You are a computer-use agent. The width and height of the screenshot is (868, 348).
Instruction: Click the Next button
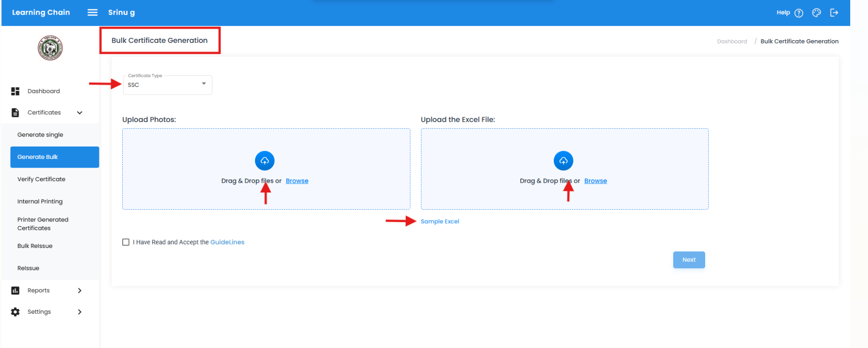coord(689,260)
